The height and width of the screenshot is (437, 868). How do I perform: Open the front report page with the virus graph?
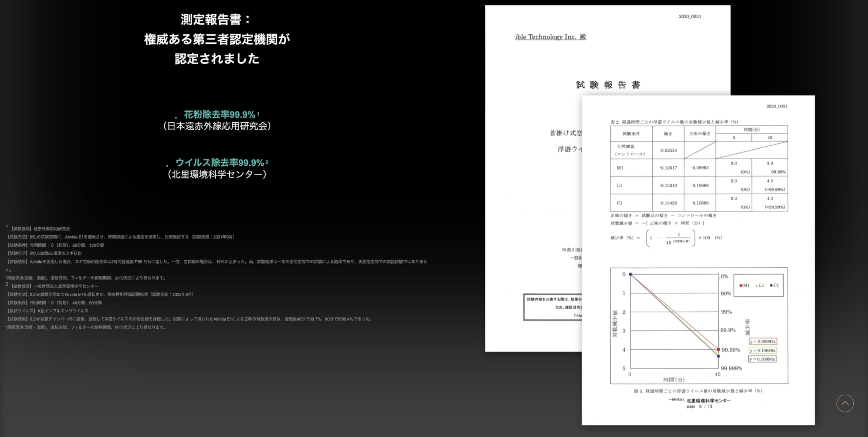click(698, 260)
